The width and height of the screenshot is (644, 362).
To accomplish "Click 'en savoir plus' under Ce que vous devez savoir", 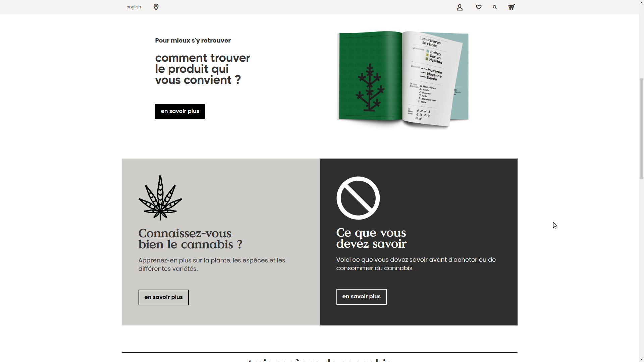I will 361,297.
